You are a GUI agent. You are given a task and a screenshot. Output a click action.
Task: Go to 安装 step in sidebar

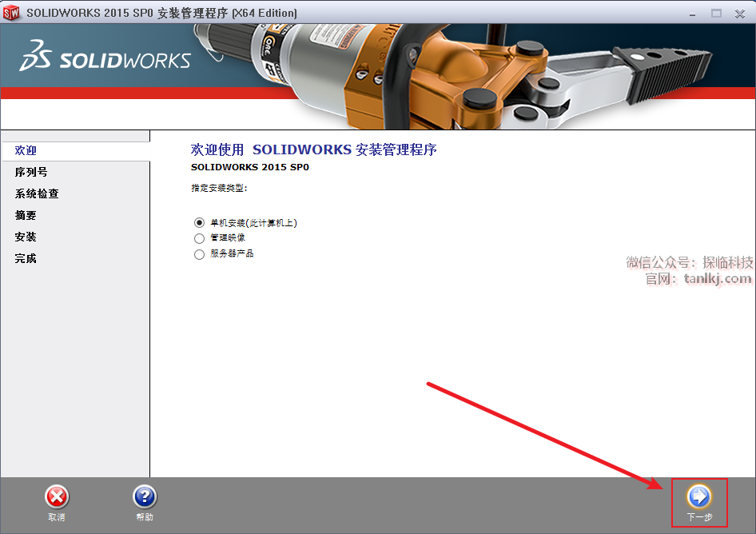26,237
